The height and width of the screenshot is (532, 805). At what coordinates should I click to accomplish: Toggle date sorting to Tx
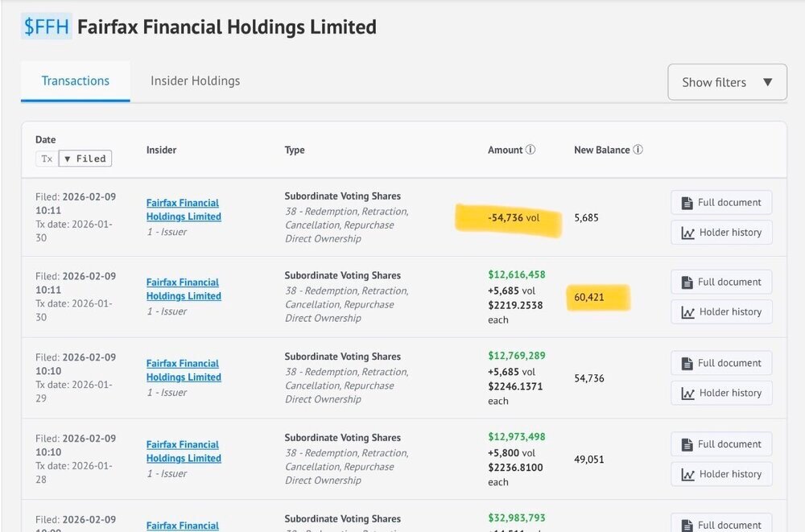click(x=47, y=159)
